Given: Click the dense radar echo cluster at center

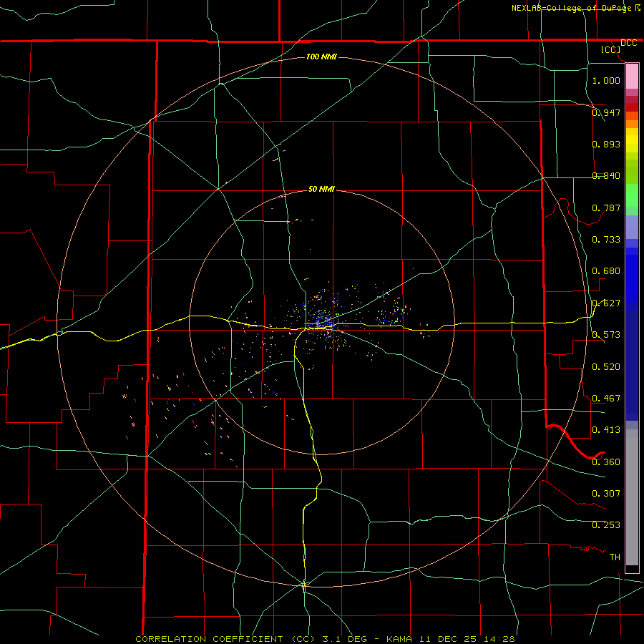Looking at the screenshot, I should coord(323,321).
